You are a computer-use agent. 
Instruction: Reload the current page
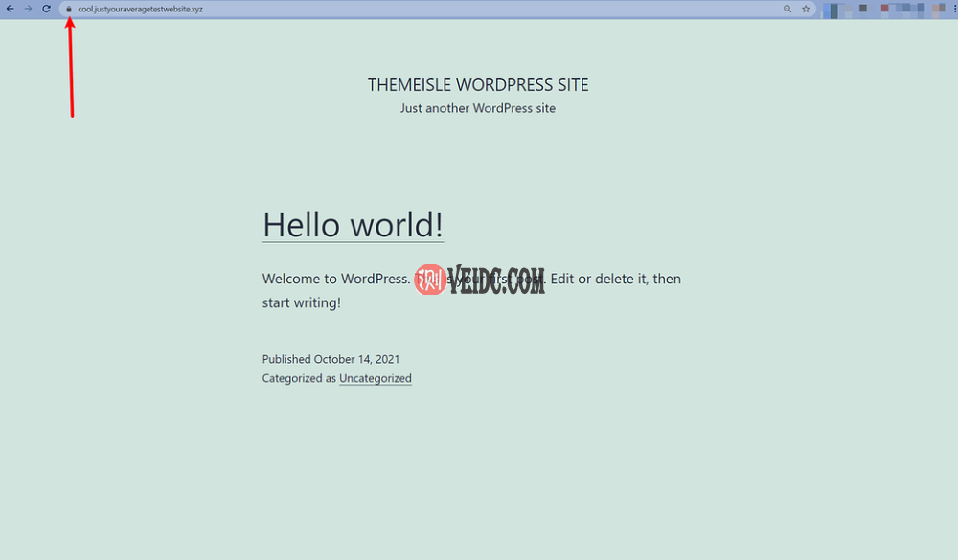point(46,9)
